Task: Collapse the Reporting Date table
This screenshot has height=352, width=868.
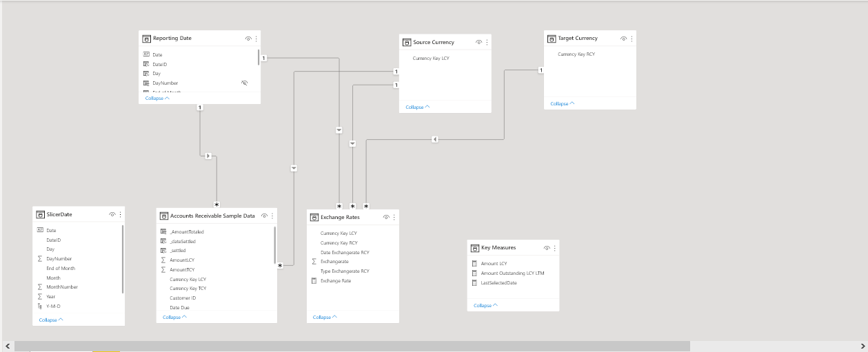Action: pos(158,98)
